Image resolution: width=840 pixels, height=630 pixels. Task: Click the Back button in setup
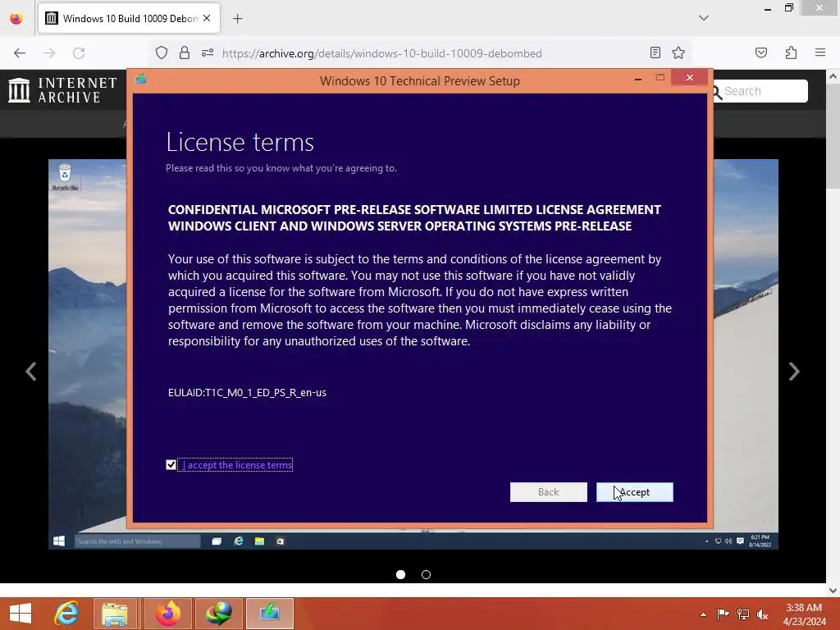tap(548, 492)
